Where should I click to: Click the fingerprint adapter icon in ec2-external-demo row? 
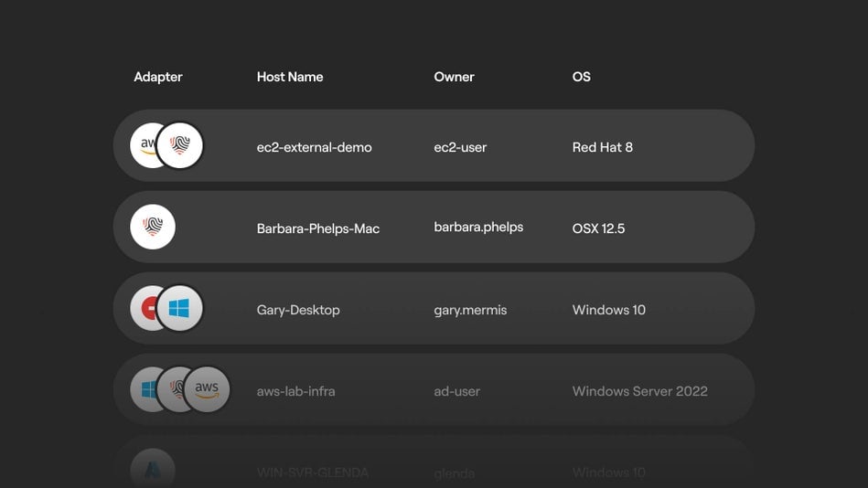coord(180,145)
